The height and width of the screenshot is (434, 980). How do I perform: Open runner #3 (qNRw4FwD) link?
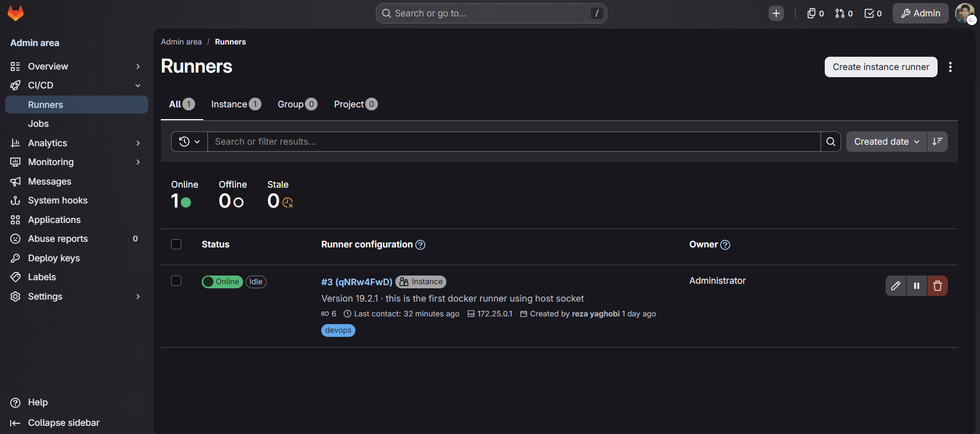point(356,282)
